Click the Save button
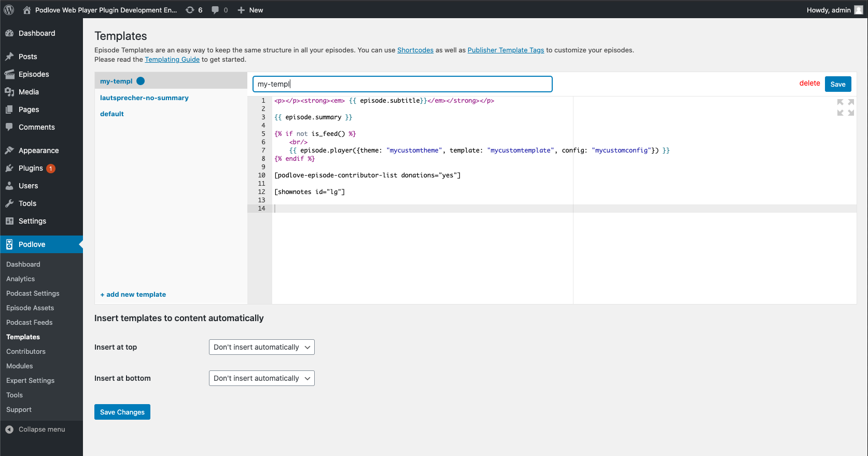868x456 pixels. (838, 84)
